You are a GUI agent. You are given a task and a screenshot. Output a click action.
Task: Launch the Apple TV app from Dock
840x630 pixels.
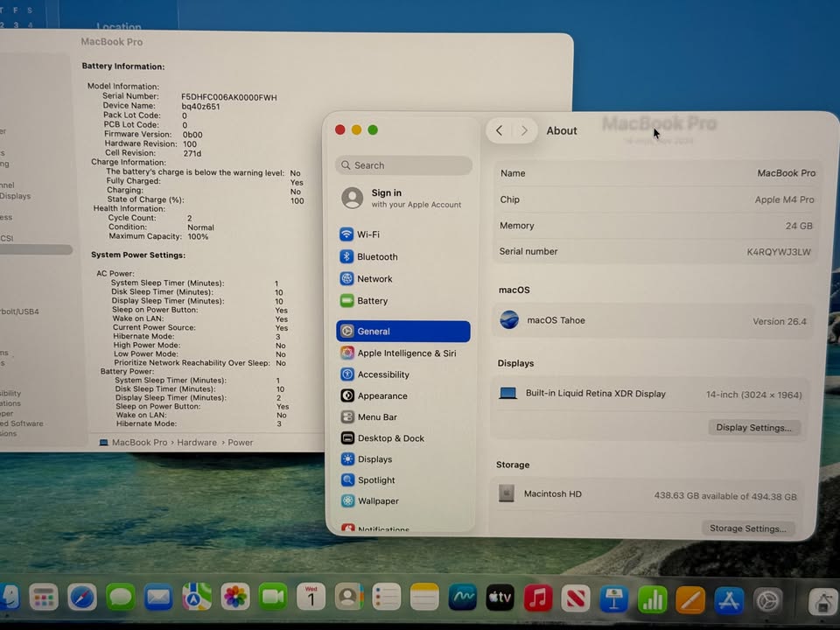click(500, 599)
